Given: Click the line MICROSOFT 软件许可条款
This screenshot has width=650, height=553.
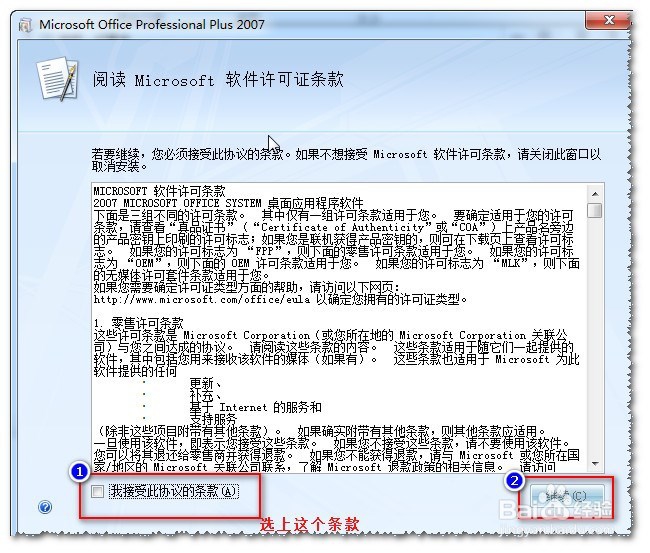Looking at the screenshot, I should point(159,191).
